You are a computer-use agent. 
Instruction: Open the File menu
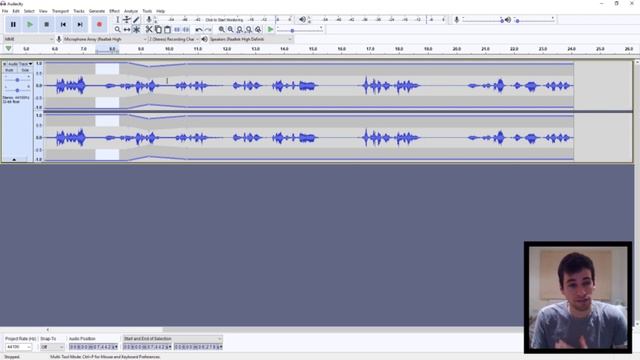[5, 11]
